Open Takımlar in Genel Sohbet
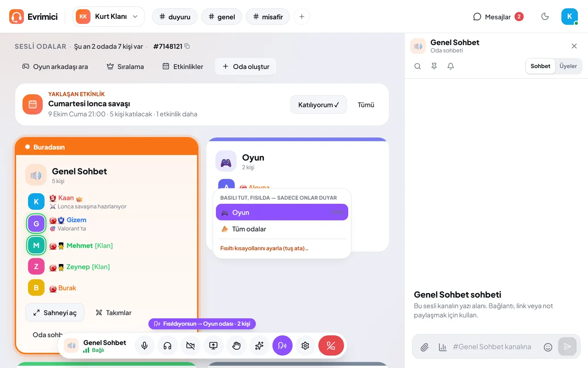This screenshot has height=368, width=588. [113, 312]
